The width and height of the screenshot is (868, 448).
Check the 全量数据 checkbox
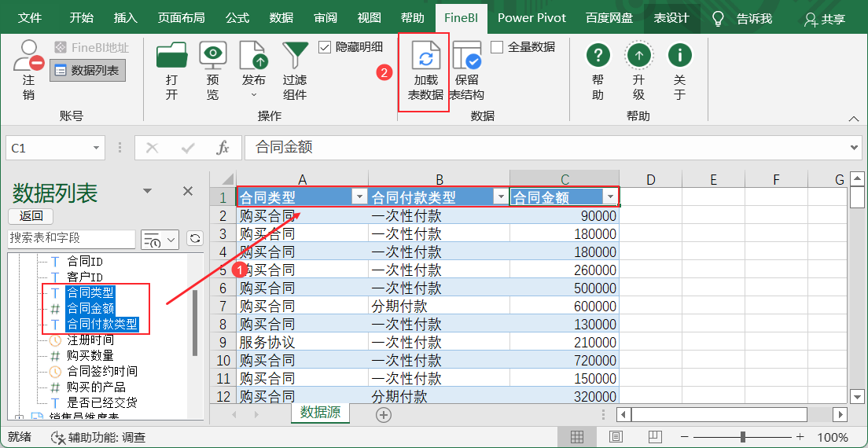pos(497,47)
